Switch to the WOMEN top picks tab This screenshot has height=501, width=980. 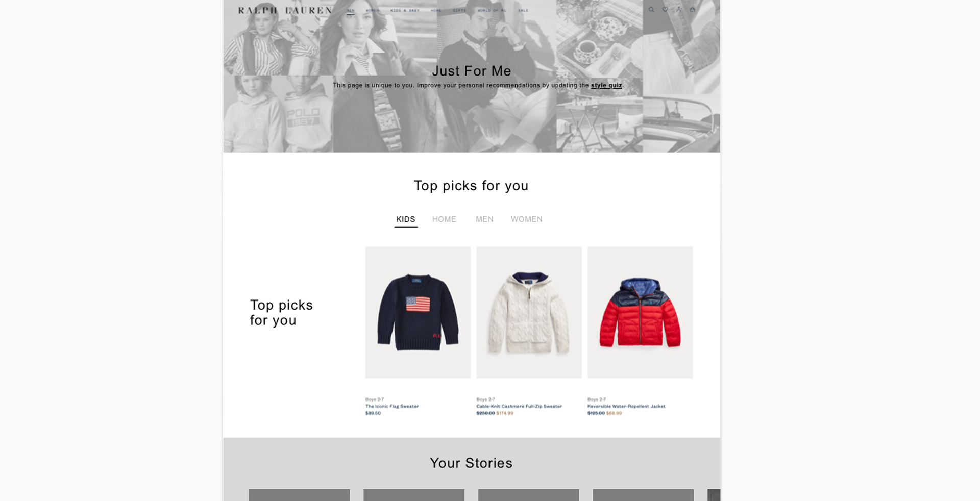pos(527,219)
